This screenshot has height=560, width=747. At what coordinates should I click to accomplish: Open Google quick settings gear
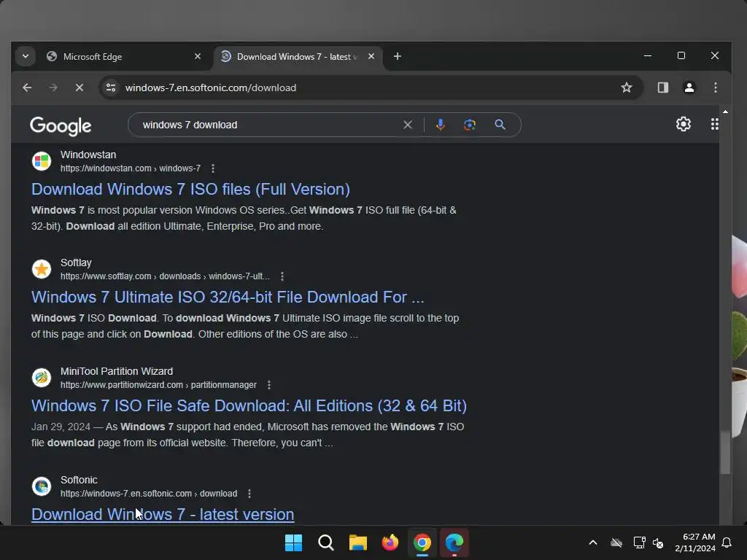coord(684,124)
